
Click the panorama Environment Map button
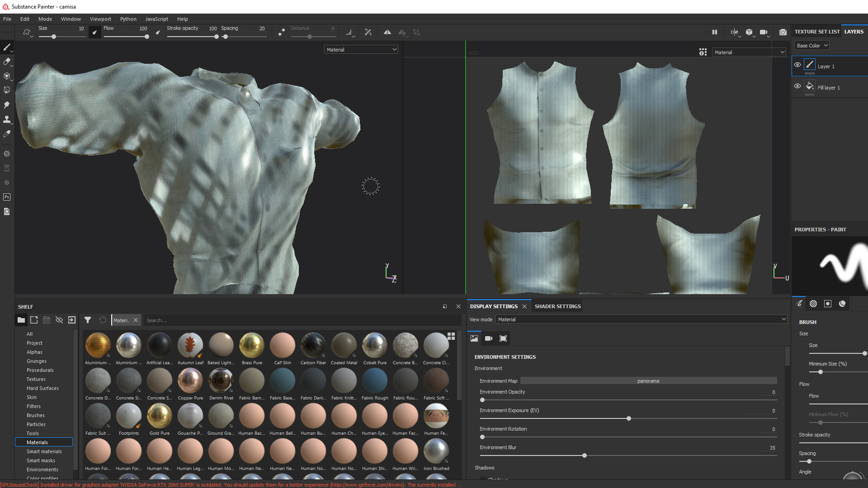pyautogui.click(x=648, y=381)
